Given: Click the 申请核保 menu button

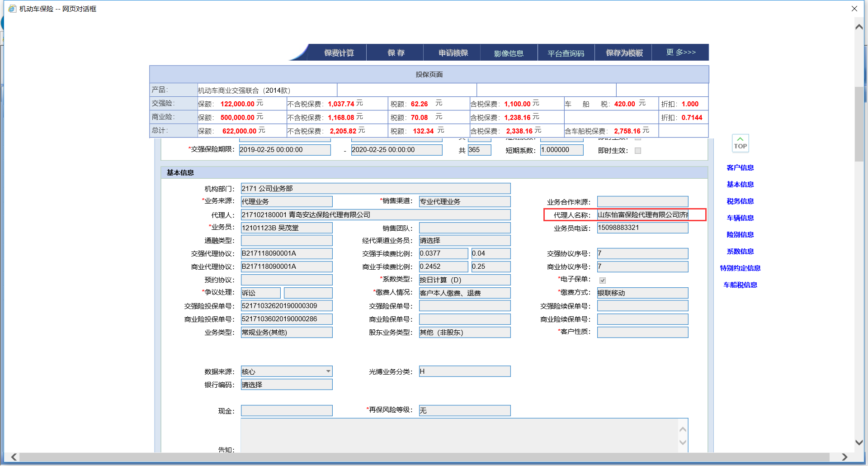Looking at the screenshot, I should click(453, 53).
